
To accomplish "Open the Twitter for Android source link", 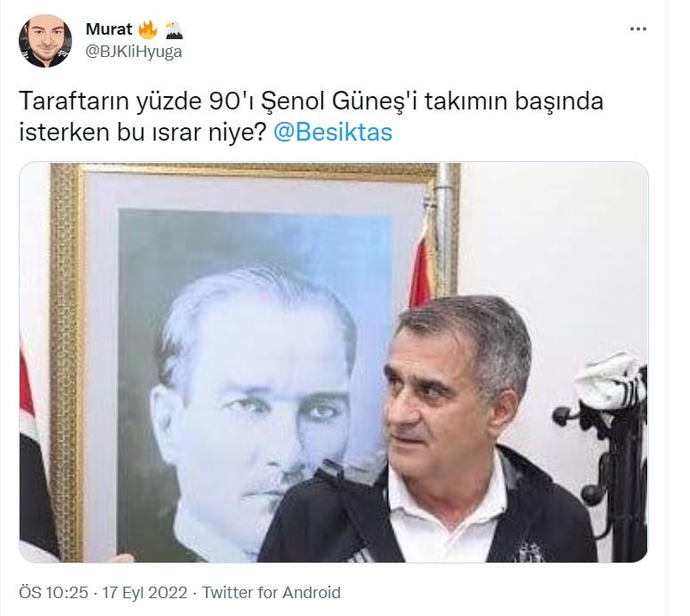I will coord(271,592).
